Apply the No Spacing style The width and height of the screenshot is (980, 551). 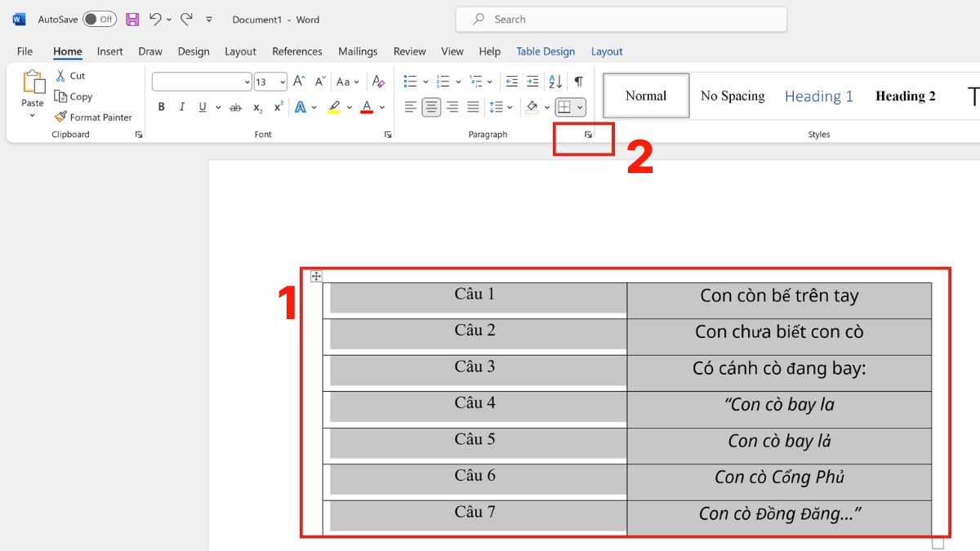733,96
